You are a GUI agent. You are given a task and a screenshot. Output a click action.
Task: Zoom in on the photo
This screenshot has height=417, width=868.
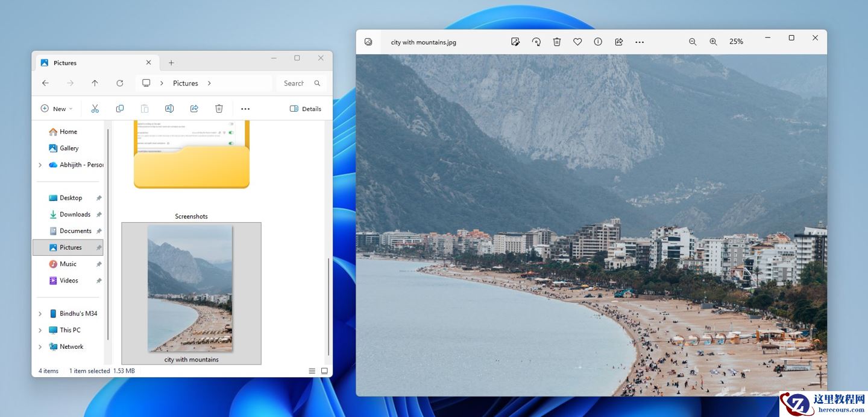pyautogui.click(x=713, y=42)
